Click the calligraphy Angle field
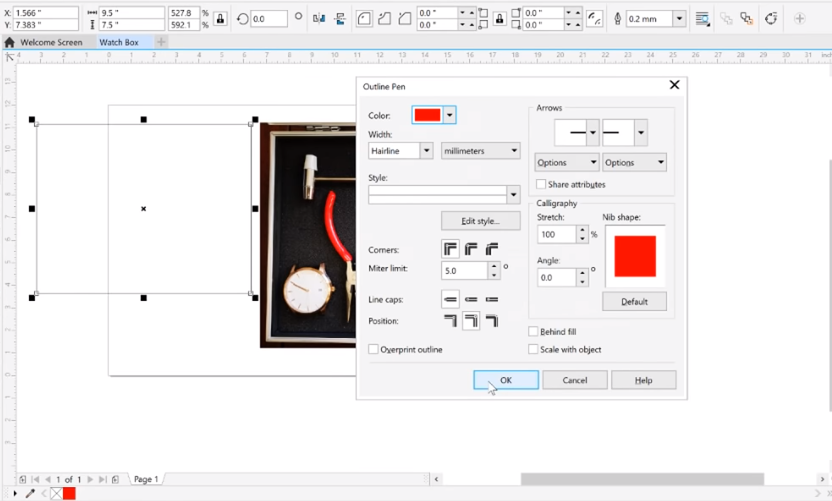 (557, 278)
